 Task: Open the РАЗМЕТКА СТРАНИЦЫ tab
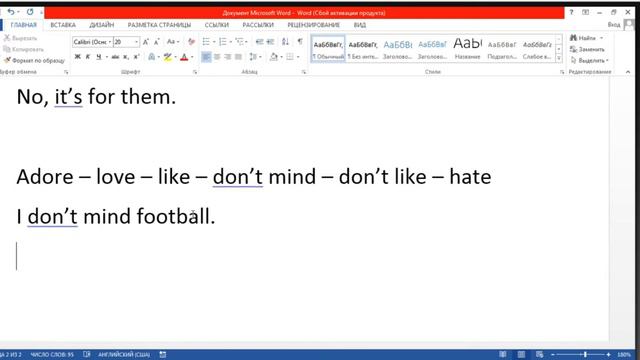(x=159, y=25)
